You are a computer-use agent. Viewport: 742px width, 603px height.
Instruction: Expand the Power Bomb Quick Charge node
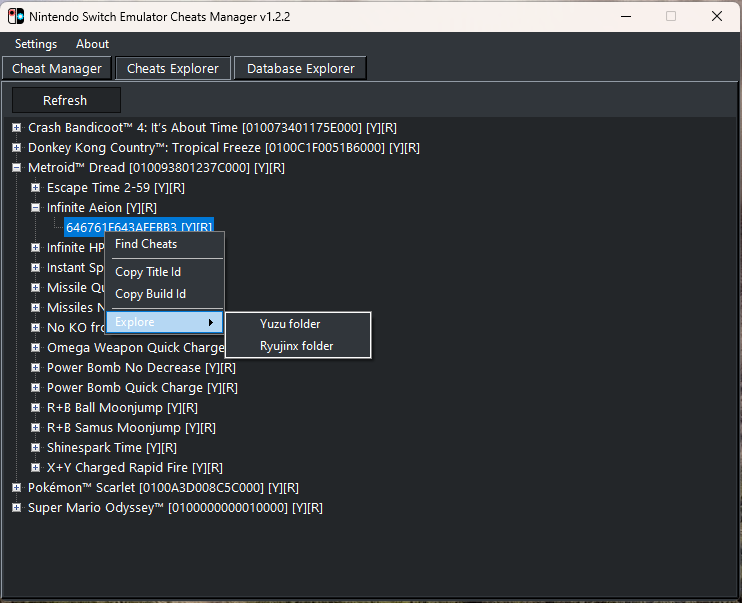coord(35,388)
